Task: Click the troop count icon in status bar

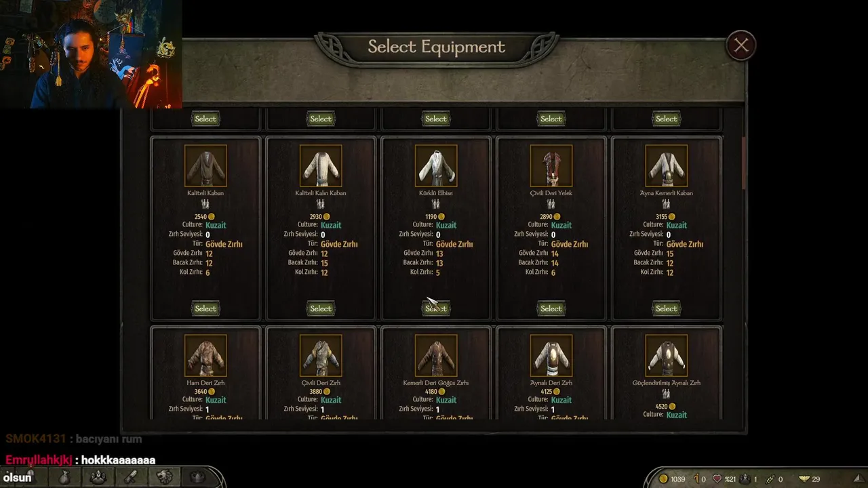Action: click(x=745, y=479)
